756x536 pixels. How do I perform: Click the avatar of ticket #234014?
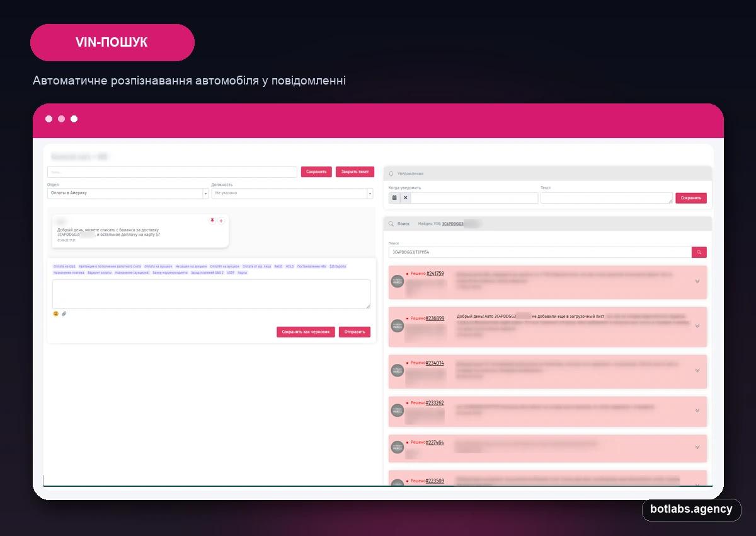398,371
